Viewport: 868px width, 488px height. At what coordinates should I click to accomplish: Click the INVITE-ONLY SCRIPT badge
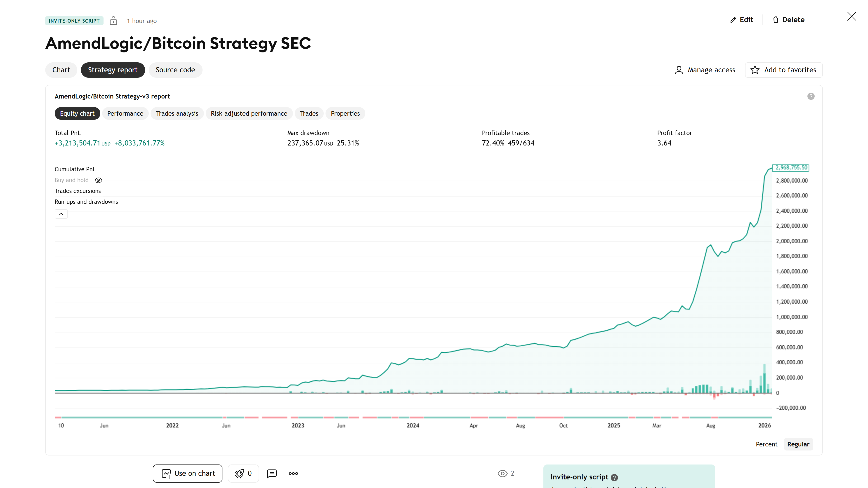(74, 21)
